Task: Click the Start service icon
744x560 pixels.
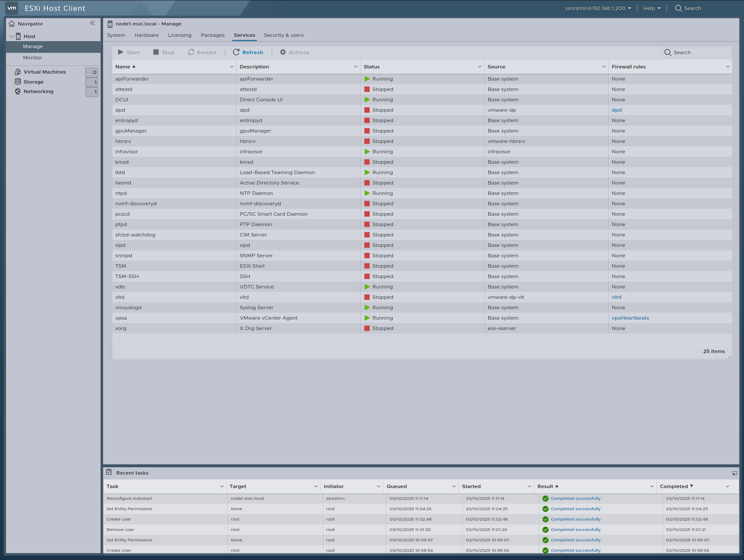Action: pyautogui.click(x=121, y=52)
